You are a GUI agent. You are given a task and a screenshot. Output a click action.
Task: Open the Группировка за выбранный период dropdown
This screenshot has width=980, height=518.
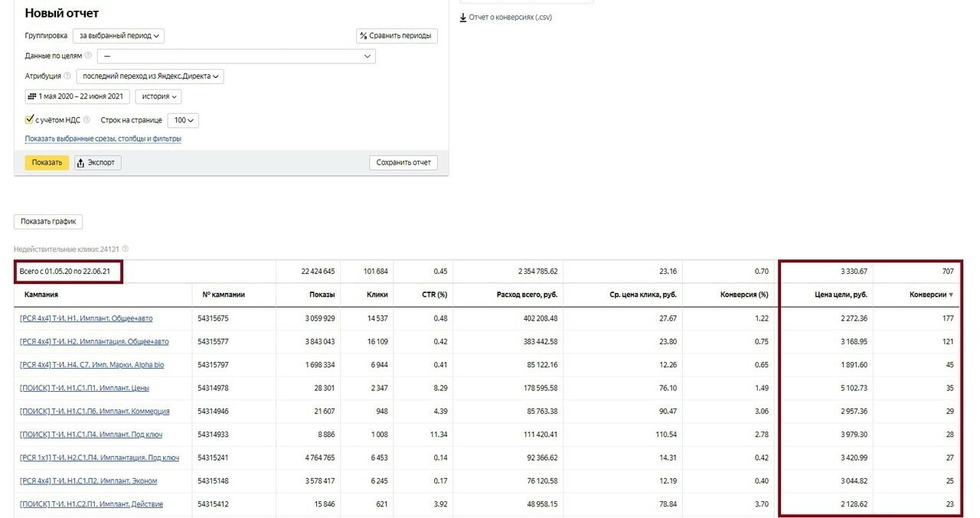tap(119, 35)
